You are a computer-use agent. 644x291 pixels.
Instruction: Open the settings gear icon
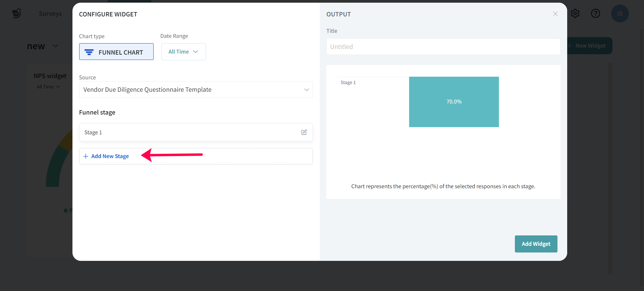point(575,13)
